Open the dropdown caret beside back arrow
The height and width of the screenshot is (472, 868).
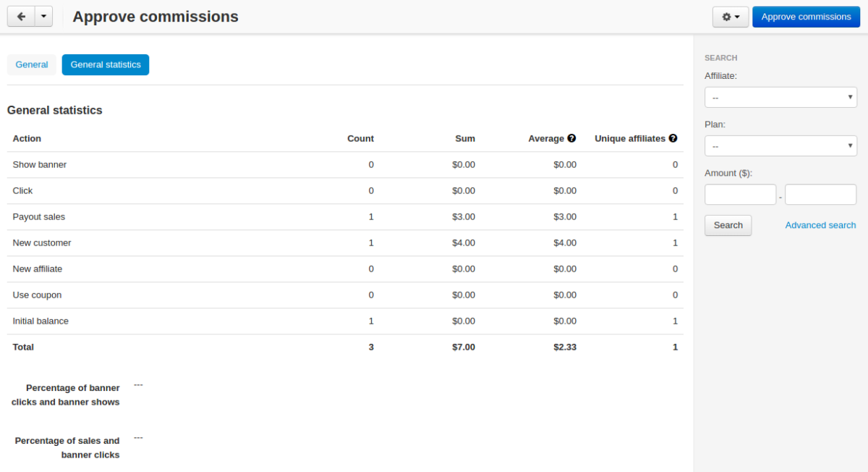coord(43,17)
